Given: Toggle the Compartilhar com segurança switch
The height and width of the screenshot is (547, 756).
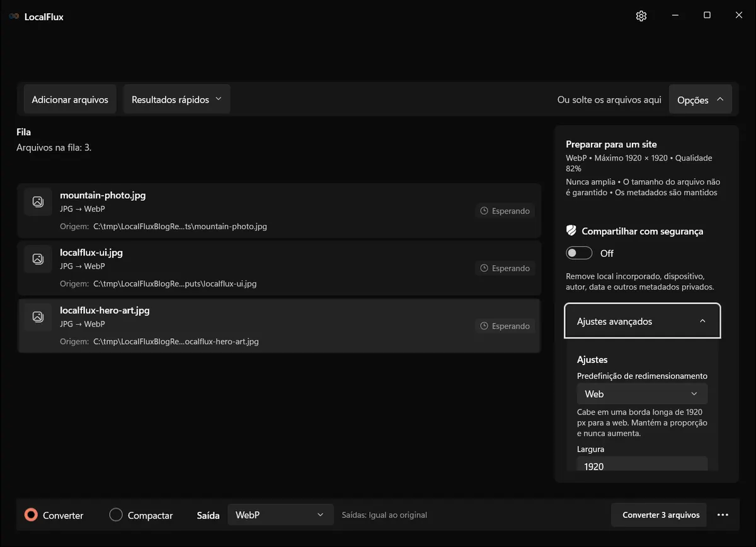Looking at the screenshot, I should pos(579,253).
